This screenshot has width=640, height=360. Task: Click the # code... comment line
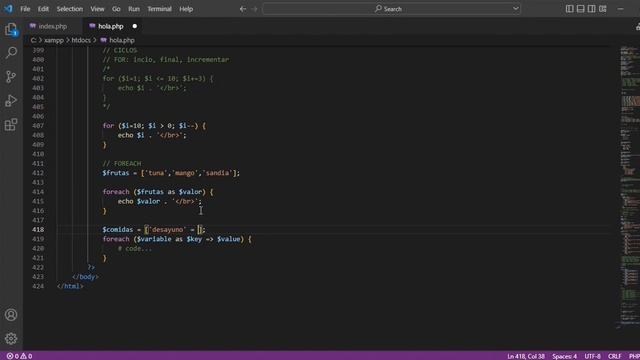click(x=135, y=249)
